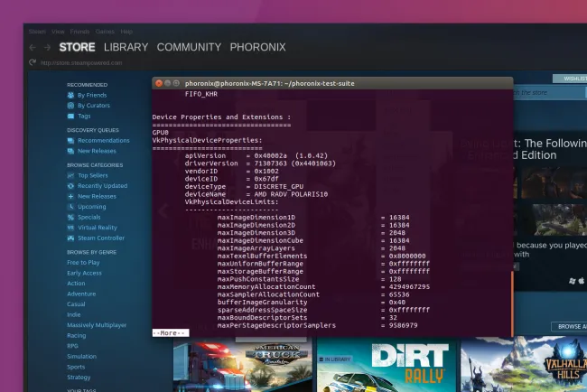Browse the Free to Play genre
Viewport: 587px width, 392px height.
tap(83, 263)
